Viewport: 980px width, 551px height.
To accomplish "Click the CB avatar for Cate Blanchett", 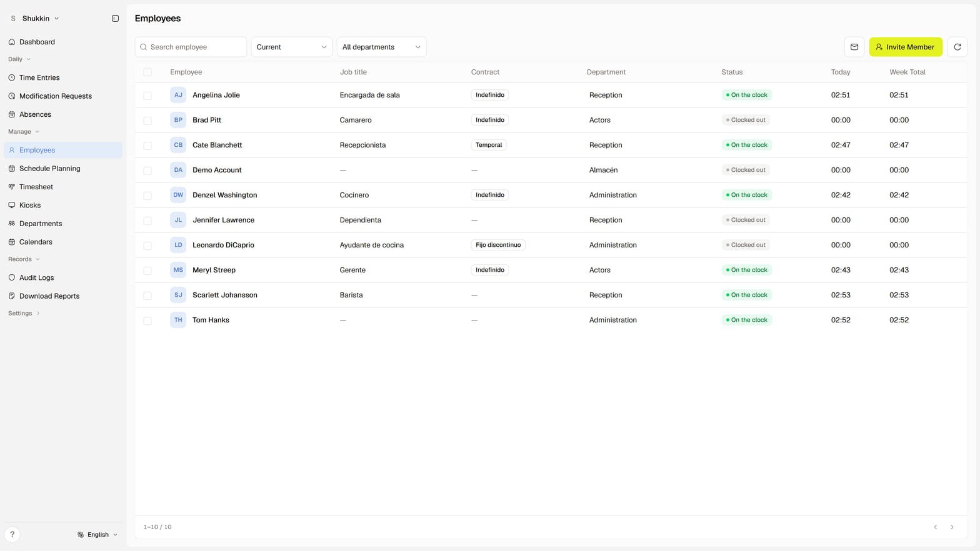I will tap(178, 145).
